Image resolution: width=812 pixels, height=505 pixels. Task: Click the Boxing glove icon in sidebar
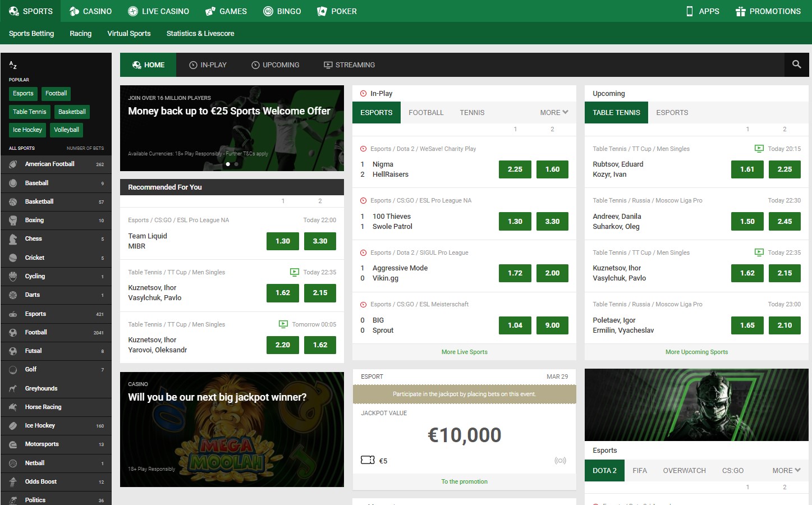(x=13, y=221)
